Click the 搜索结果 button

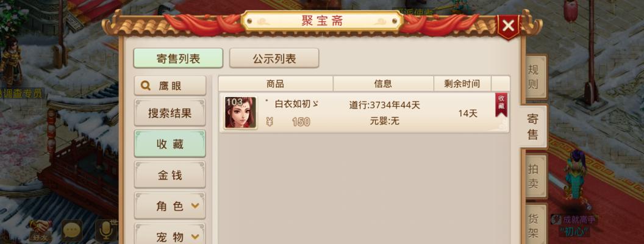point(170,113)
